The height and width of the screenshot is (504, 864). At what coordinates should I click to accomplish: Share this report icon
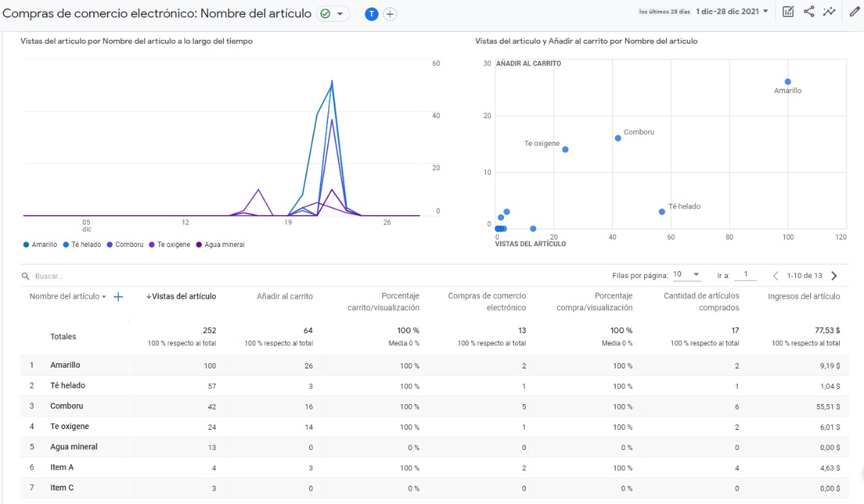[x=809, y=11]
